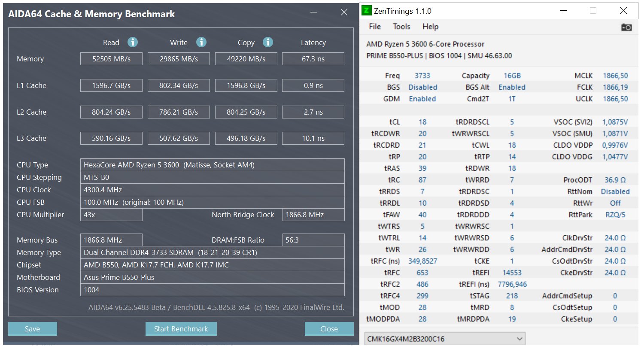Click the GDM Enabled value

(422, 99)
